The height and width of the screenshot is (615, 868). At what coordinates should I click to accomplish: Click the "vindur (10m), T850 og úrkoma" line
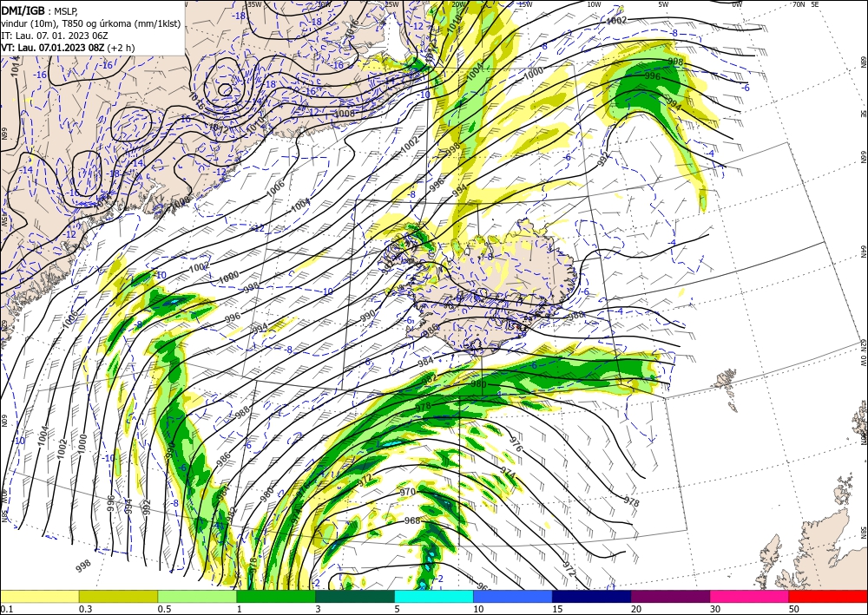[x=91, y=23]
